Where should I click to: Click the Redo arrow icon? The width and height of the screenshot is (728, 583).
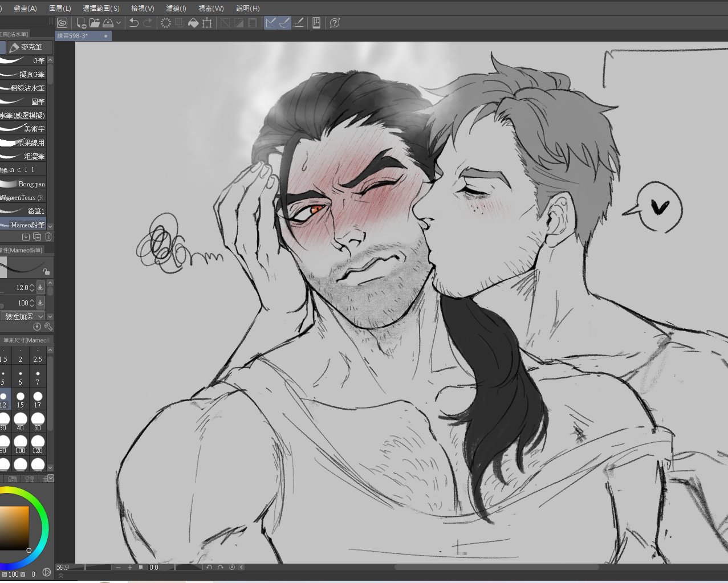[148, 23]
